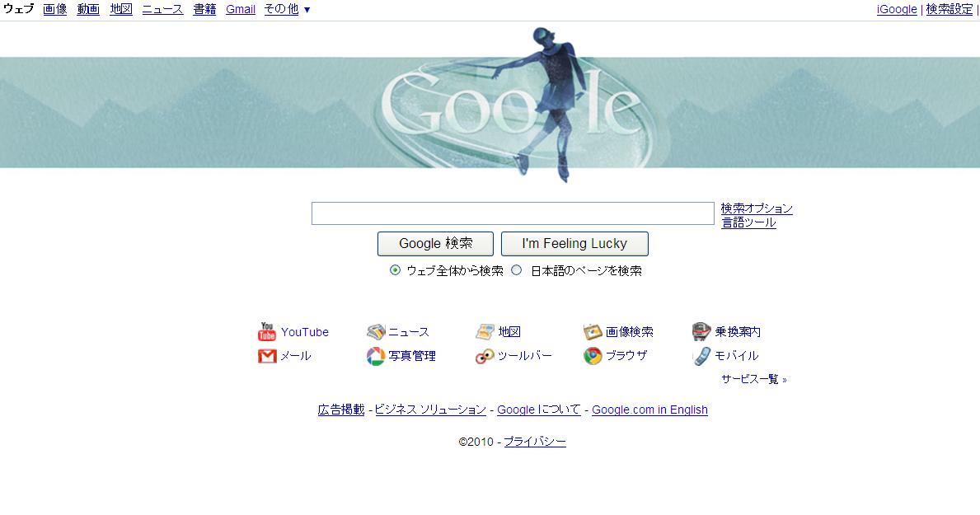The height and width of the screenshot is (515, 980).
Task: Expand the サービス一覧 » services list
Action: pos(753,379)
